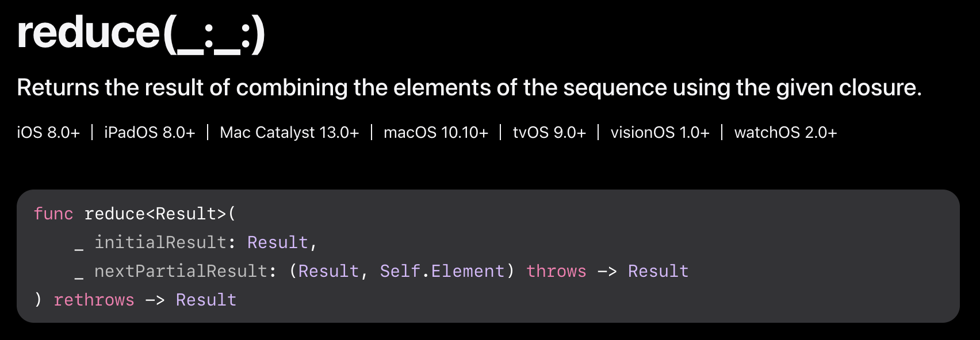
Task: Click the func keyword in the declaration
Action: click(53, 214)
